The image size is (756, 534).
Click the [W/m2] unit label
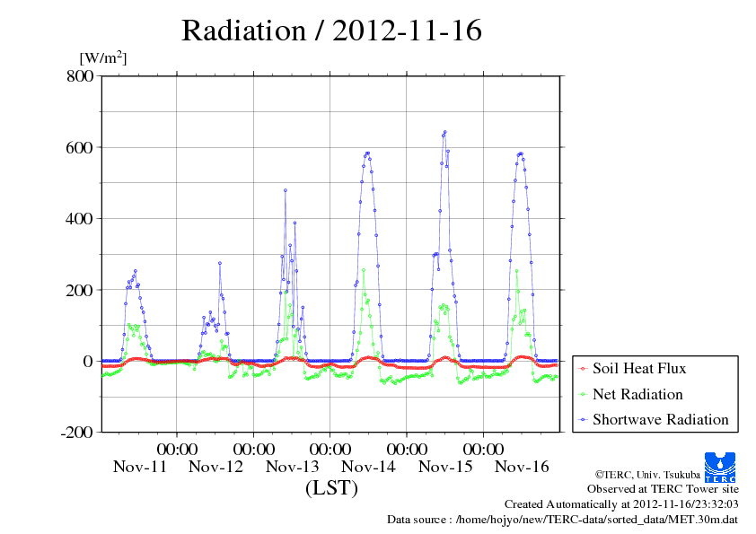coord(102,57)
